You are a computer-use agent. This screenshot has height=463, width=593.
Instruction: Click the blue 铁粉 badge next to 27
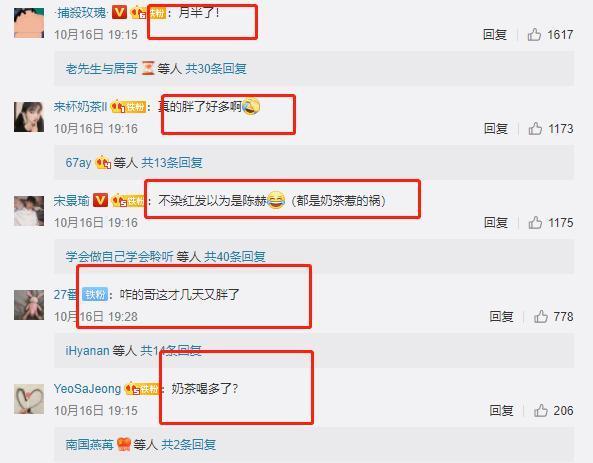coord(95,294)
